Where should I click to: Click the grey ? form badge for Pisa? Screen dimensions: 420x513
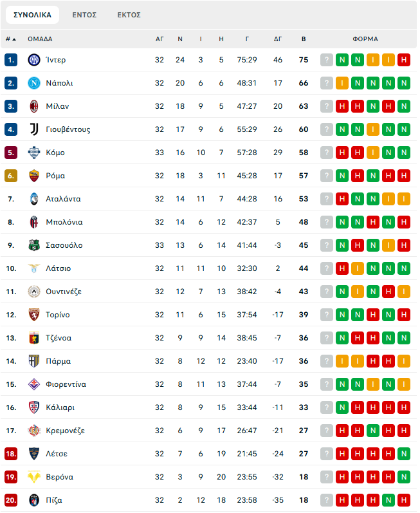[x=327, y=500]
